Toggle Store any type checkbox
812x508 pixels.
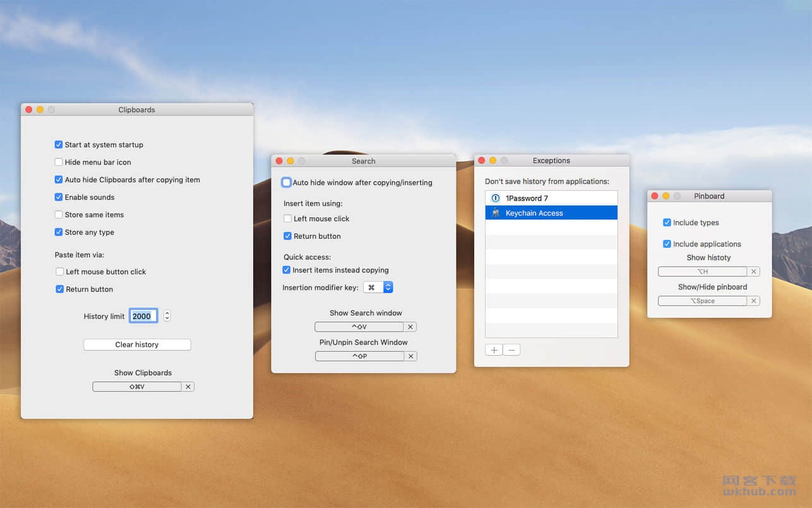(x=59, y=233)
